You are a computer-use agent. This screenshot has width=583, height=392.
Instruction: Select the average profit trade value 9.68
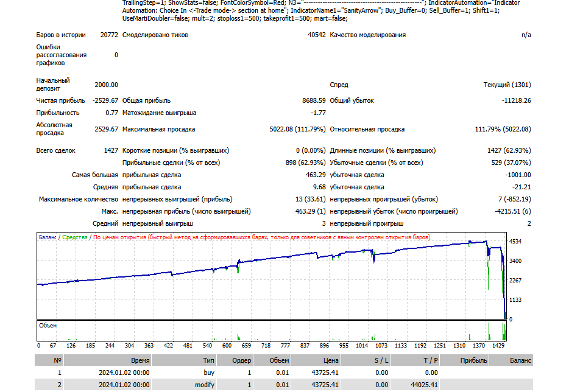(319, 187)
